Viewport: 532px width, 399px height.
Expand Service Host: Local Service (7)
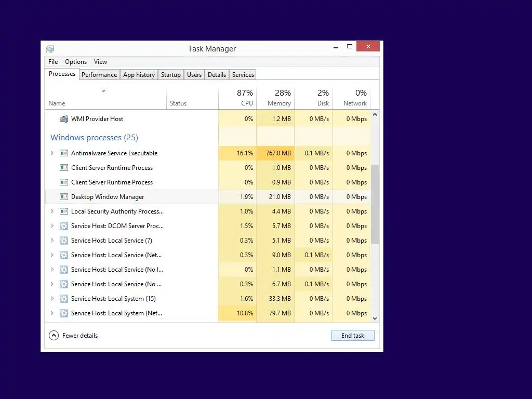click(52, 241)
